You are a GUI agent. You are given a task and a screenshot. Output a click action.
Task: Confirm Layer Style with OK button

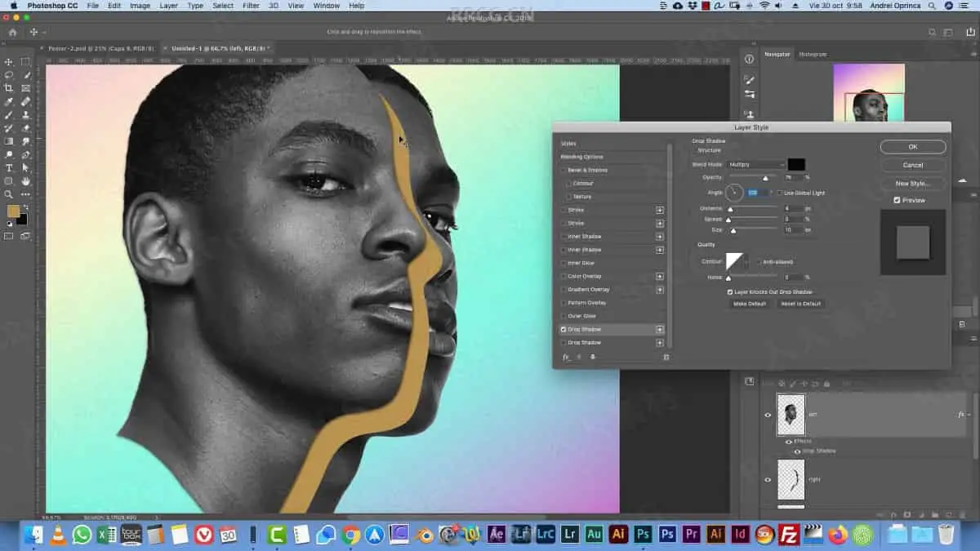[x=913, y=147]
